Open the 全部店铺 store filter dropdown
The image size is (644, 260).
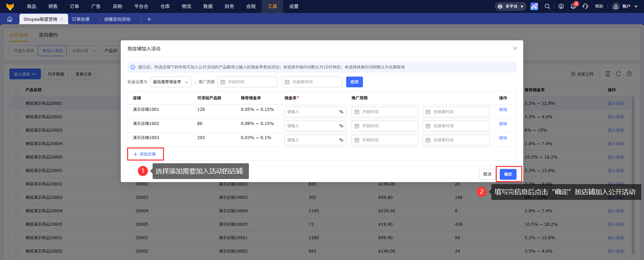[x=84, y=51]
